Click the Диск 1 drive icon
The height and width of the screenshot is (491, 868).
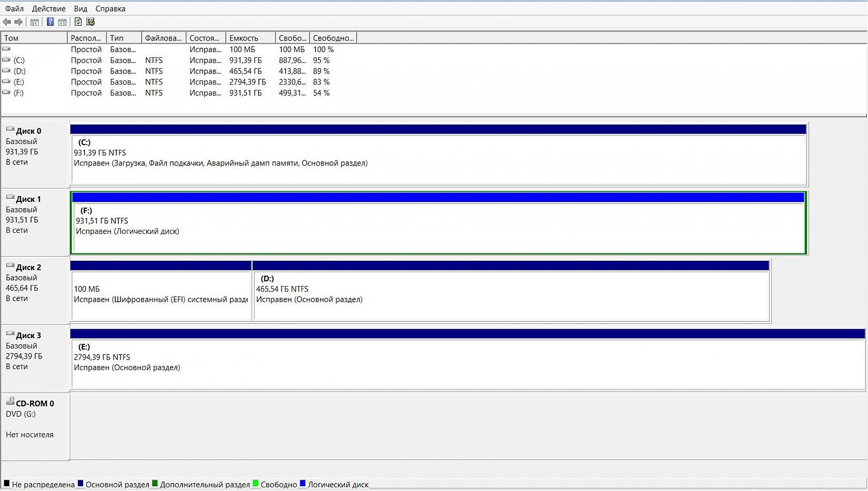pyautogui.click(x=10, y=198)
